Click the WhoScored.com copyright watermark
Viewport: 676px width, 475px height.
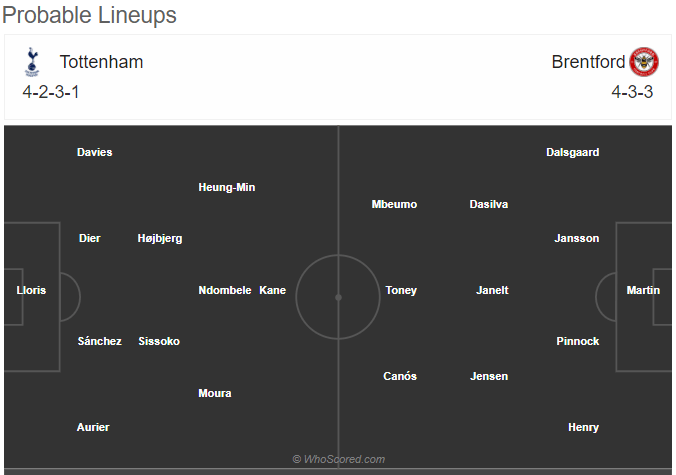tap(338, 459)
